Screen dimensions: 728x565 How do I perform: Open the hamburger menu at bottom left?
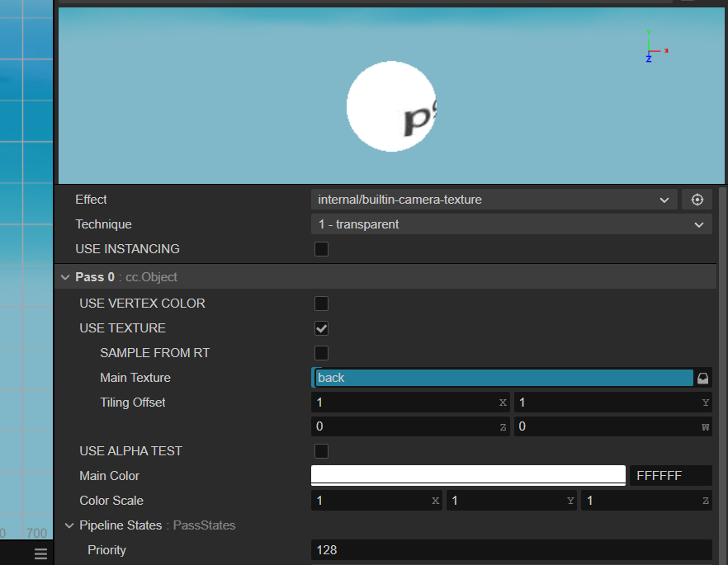tap(41, 553)
